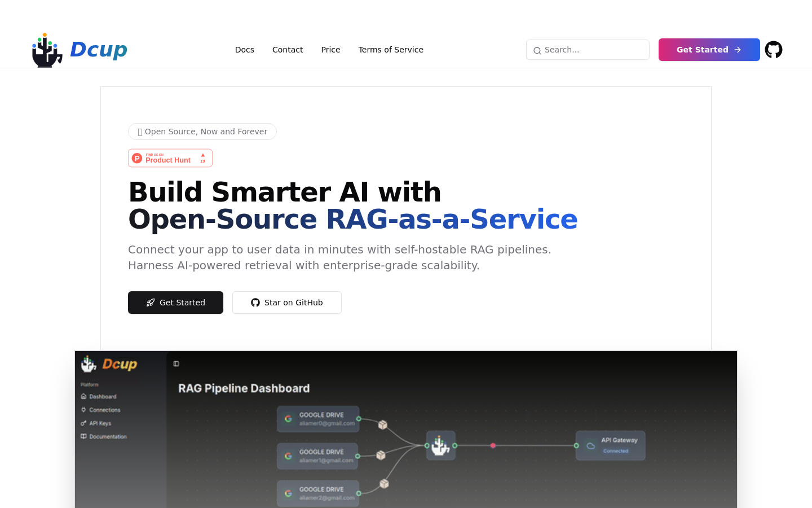The height and width of the screenshot is (508, 812).
Task: Click the RAG-as-a-Service blue text
Action: click(x=452, y=219)
